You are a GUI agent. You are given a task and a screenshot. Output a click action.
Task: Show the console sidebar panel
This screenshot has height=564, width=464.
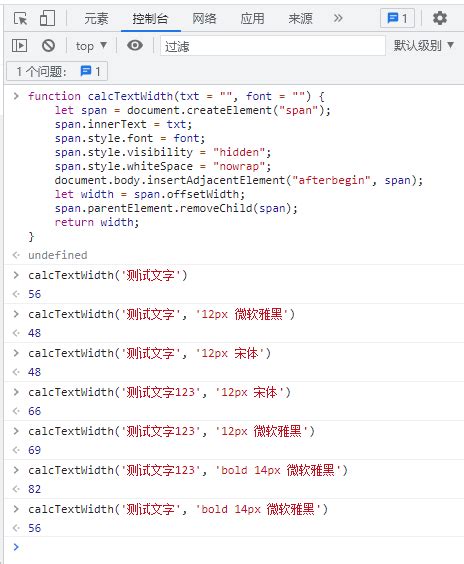19,46
